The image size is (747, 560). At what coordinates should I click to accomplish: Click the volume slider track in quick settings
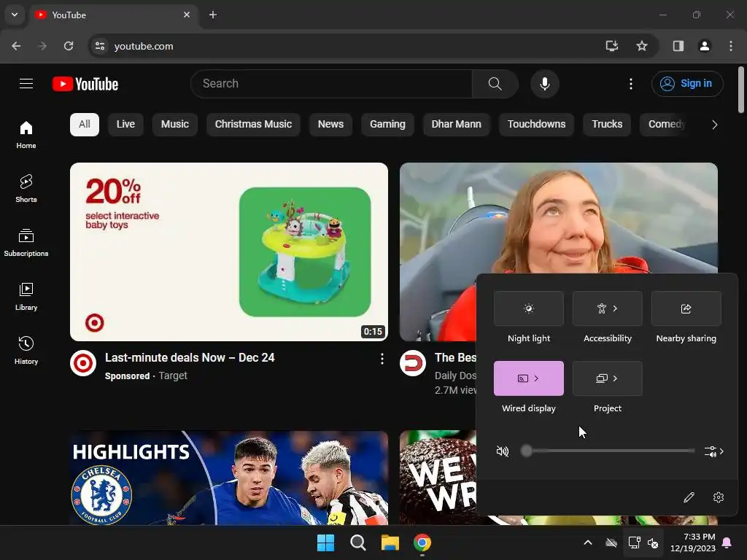[x=608, y=451]
